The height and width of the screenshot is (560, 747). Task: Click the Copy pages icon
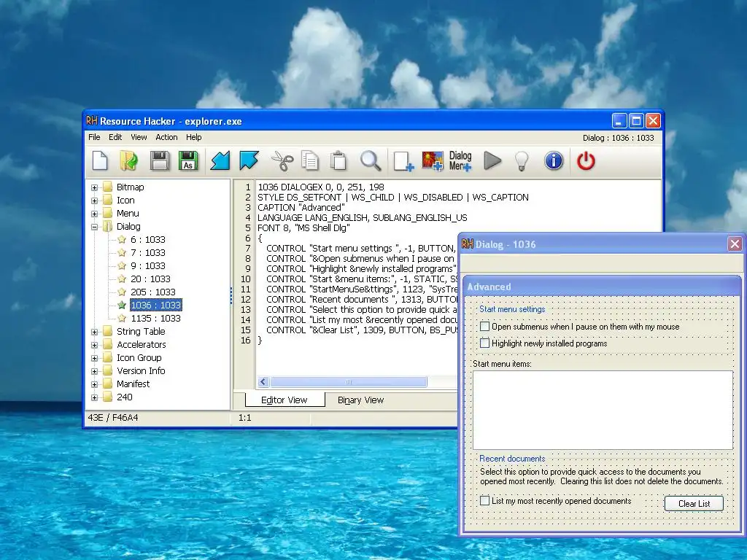(x=310, y=160)
